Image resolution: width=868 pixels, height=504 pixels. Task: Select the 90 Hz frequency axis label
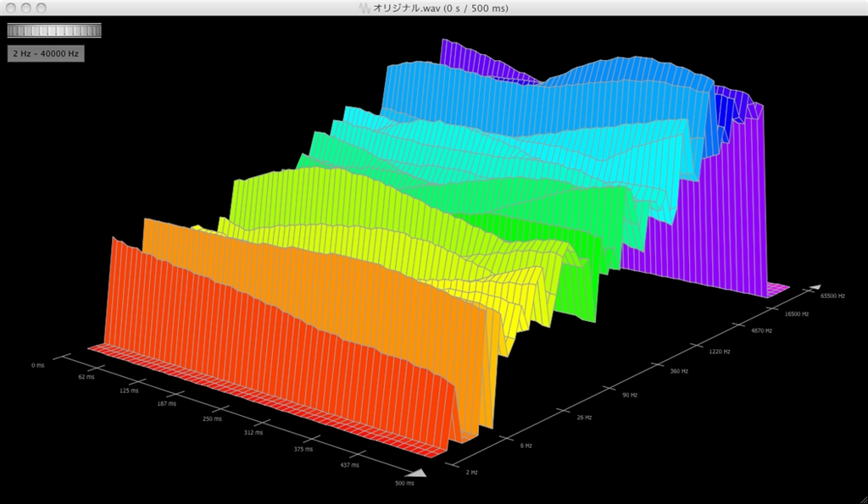coord(630,395)
